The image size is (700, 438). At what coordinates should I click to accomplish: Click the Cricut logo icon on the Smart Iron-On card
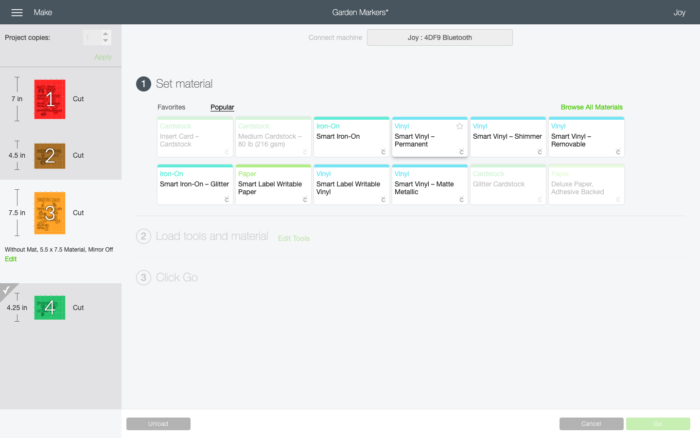coord(383,152)
